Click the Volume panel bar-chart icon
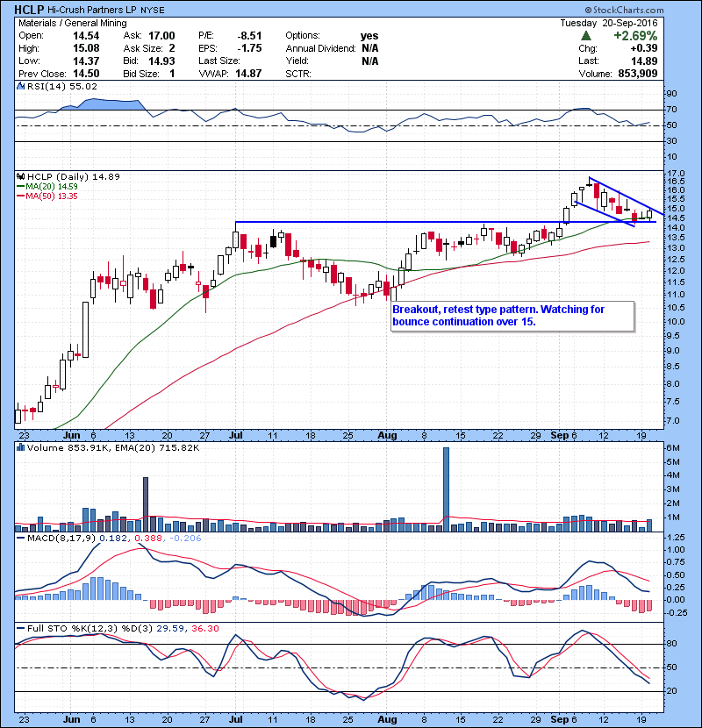The width and height of the screenshot is (702, 728). (x=21, y=447)
